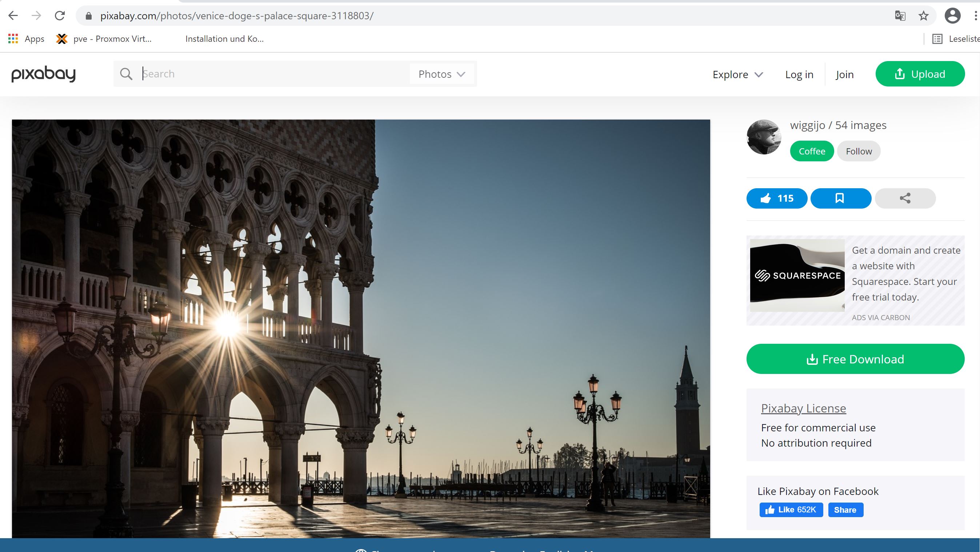Click the Log in menu item
Image resolution: width=980 pixels, height=552 pixels.
pyautogui.click(x=799, y=74)
